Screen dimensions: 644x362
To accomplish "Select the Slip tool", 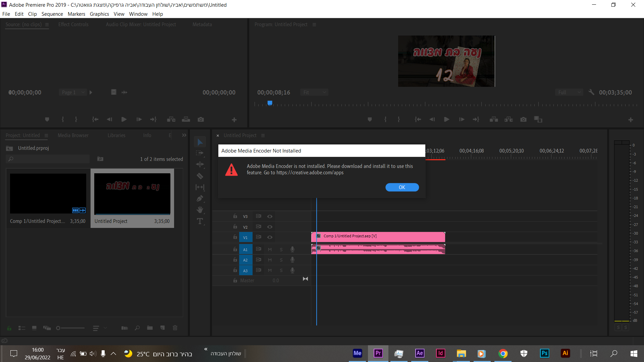I will click(x=200, y=187).
